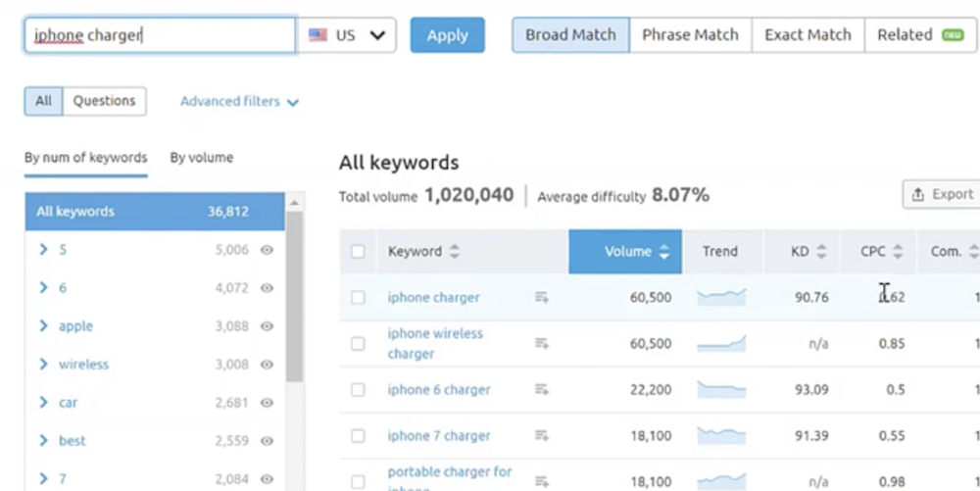The image size is (980, 491).
Task: Switch to By num of keywords tab
Action: [85, 158]
